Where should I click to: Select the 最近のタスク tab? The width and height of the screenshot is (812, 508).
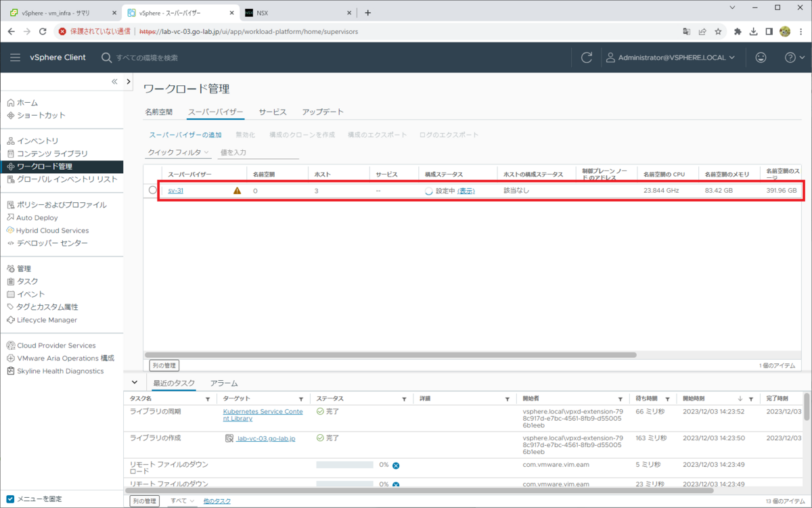[x=174, y=384]
